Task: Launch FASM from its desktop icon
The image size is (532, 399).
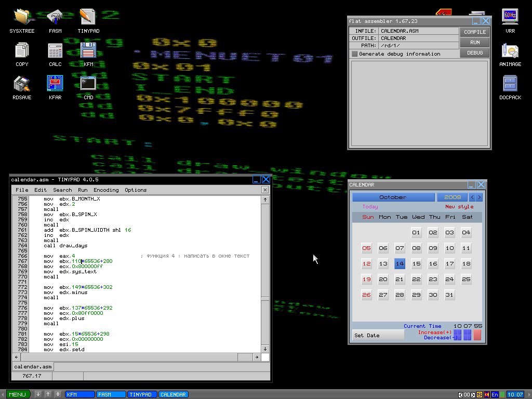Action: click(x=55, y=16)
